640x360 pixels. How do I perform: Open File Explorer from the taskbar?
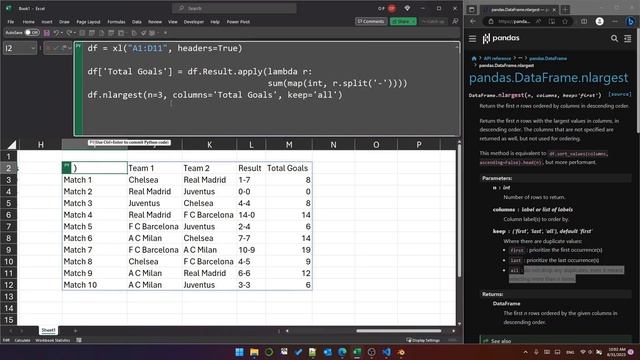coord(254,352)
